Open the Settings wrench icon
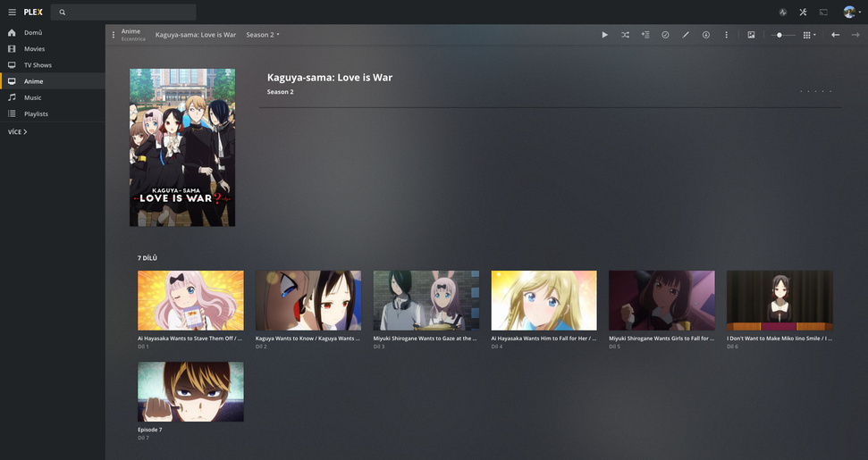The height and width of the screenshot is (460, 868). coord(804,12)
